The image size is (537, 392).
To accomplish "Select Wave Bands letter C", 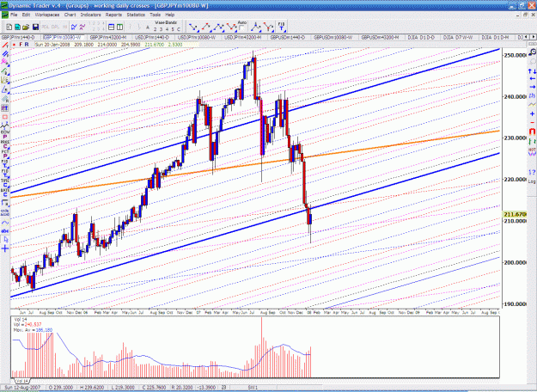I will [179, 29].
